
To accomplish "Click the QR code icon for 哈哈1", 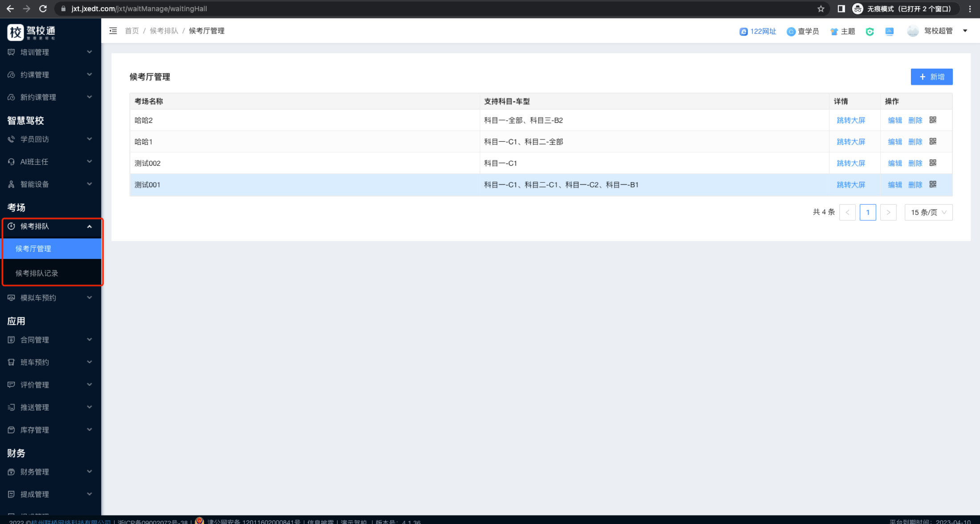I will click(x=933, y=141).
